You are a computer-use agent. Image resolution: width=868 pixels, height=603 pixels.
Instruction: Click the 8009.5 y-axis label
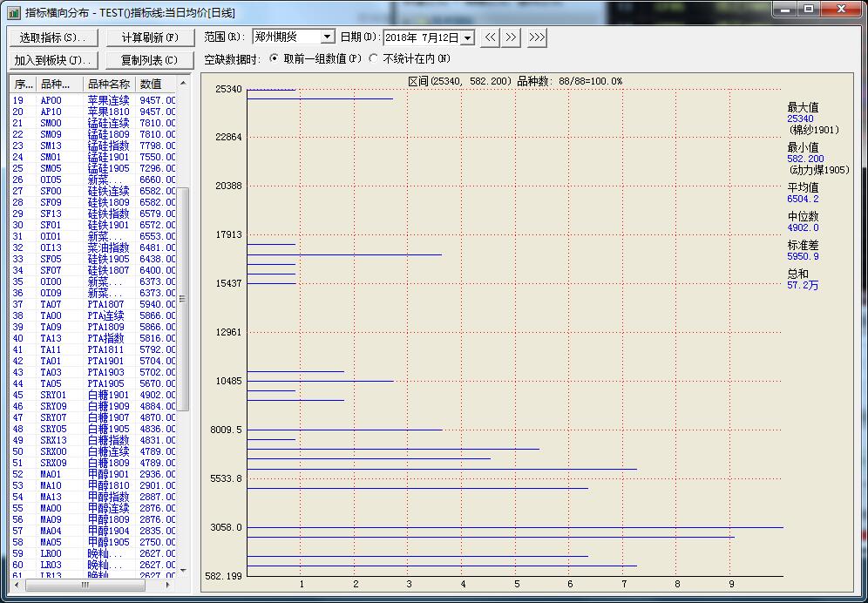pyautogui.click(x=226, y=430)
